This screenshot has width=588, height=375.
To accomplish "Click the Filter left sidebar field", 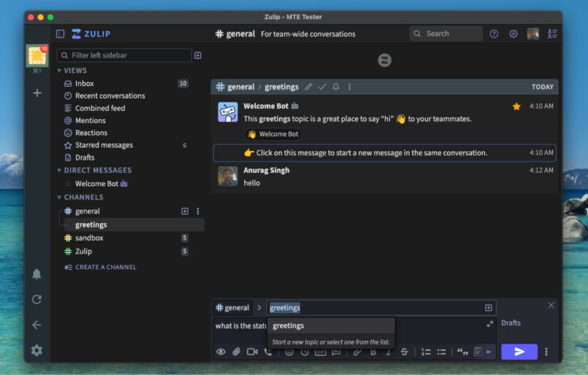I will click(125, 55).
